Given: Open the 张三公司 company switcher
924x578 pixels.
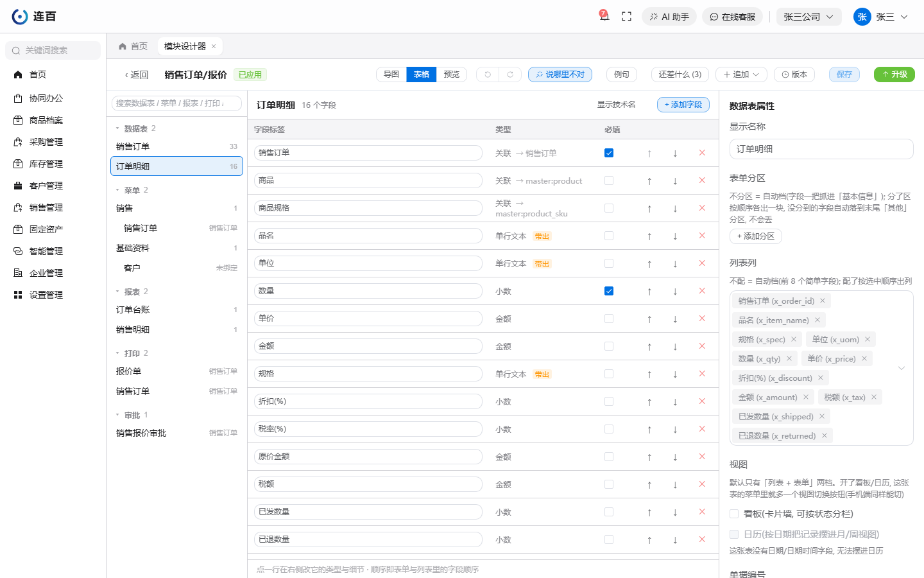Looking at the screenshot, I should click(x=809, y=17).
